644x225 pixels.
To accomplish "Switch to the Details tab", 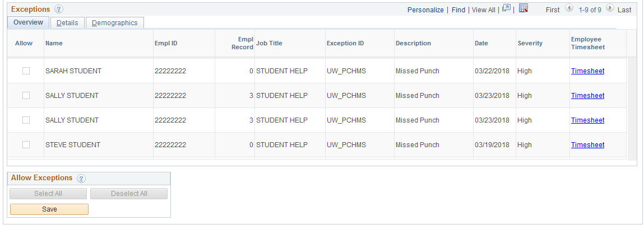I will pos(67,23).
